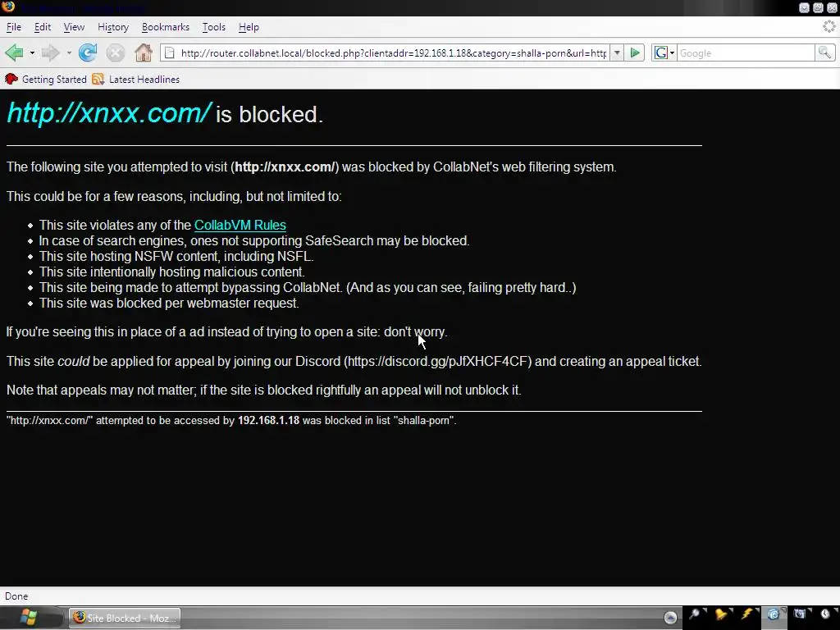Click the Stop loading button

click(115, 52)
